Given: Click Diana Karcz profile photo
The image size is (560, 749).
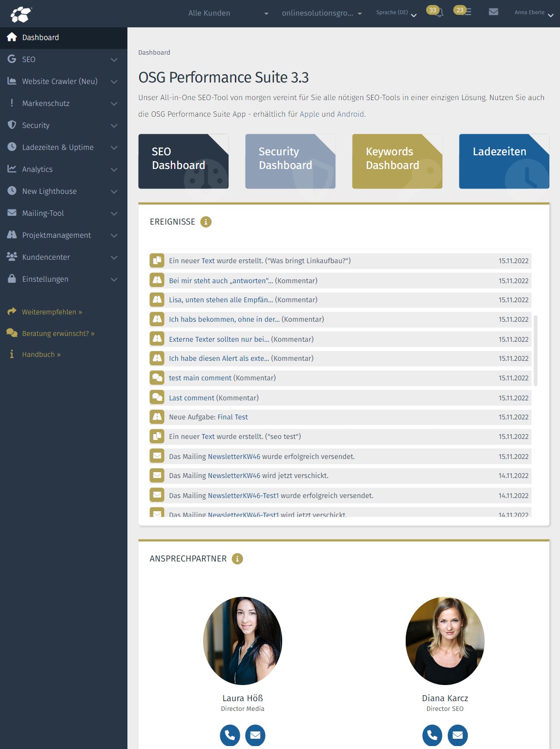Looking at the screenshot, I should (x=445, y=641).
